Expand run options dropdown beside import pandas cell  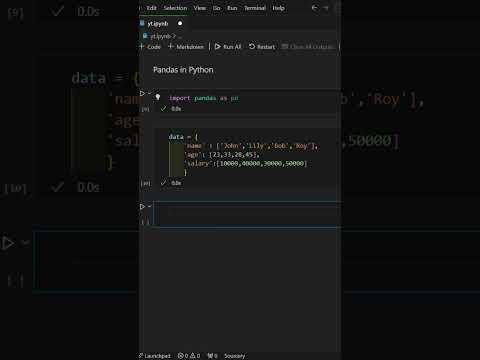pos(149,94)
